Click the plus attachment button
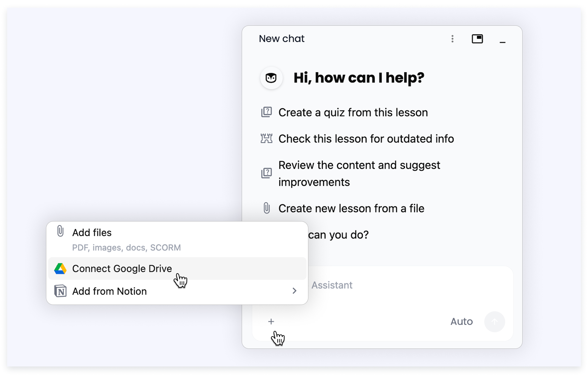This screenshot has width=588, height=376. pyautogui.click(x=271, y=322)
